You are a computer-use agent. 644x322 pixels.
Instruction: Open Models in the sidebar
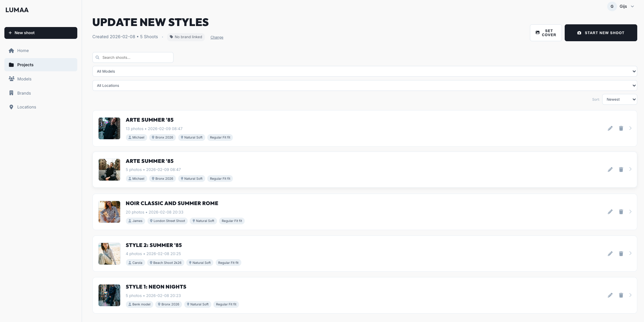(x=24, y=79)
